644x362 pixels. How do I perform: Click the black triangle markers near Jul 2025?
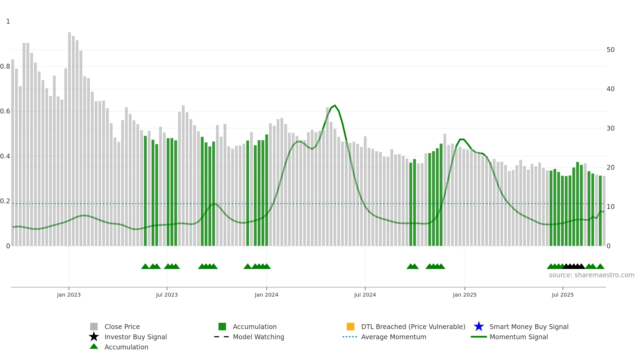click(x=574, y=266)
